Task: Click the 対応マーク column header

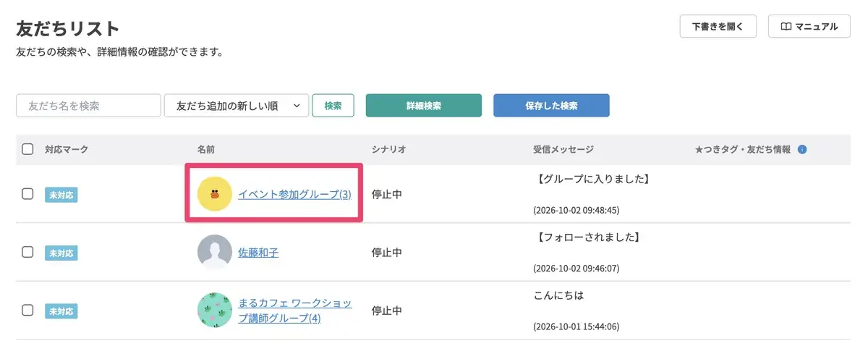Action: [67, 150]
